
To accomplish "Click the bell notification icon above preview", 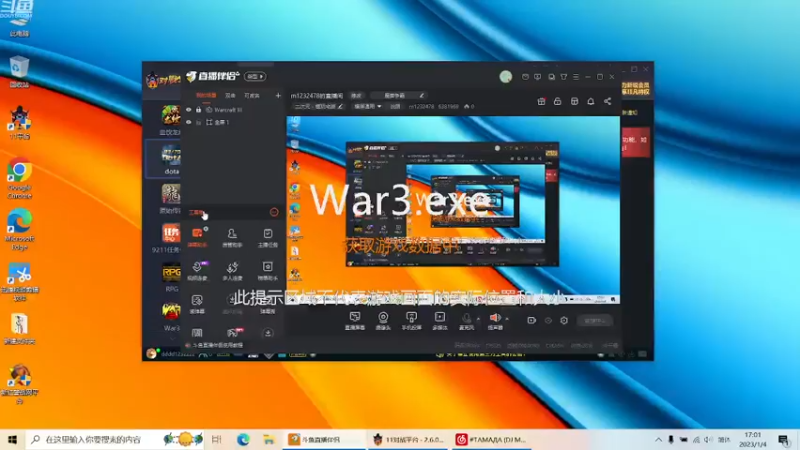I will click(x=591, y=102).
